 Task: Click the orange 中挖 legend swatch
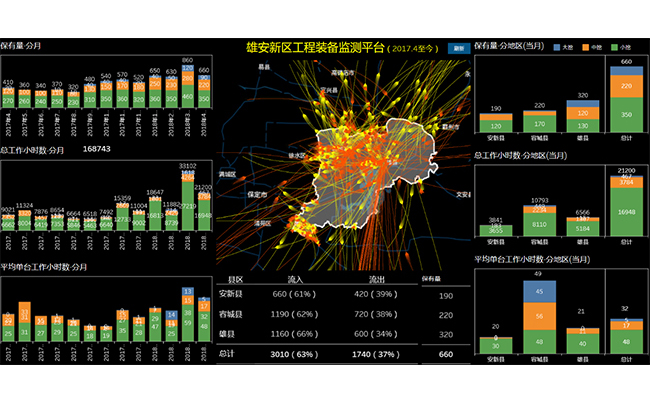point(584,46)
